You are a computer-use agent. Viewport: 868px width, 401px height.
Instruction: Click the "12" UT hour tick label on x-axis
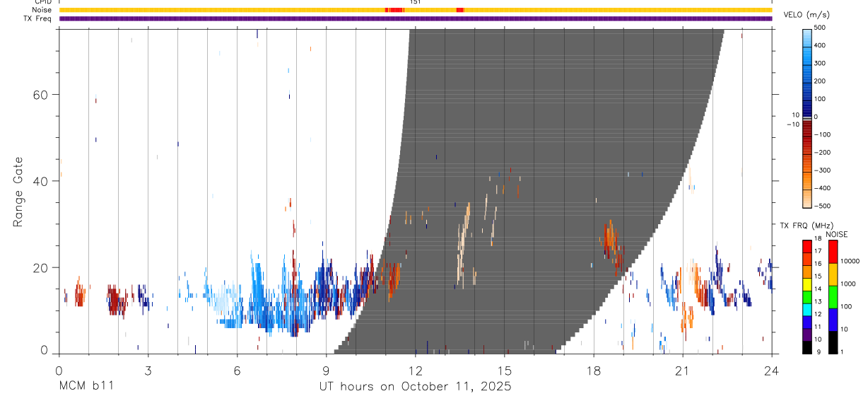pos(415,370)
